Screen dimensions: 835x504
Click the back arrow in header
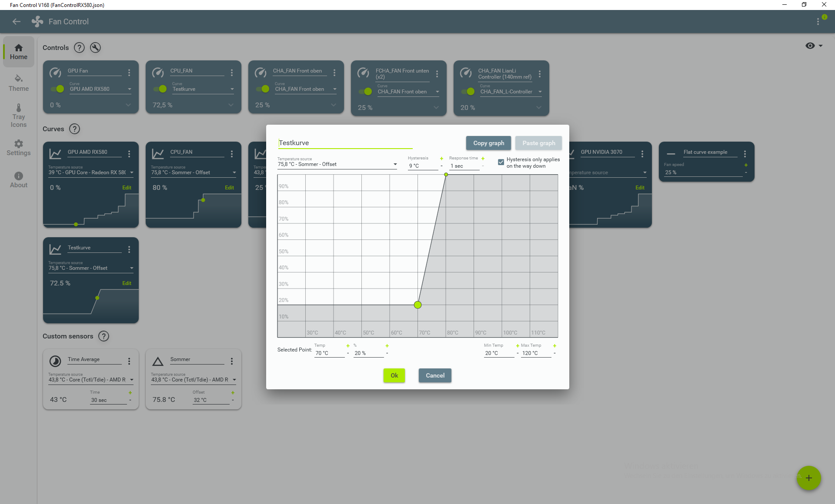coord(17,22)
